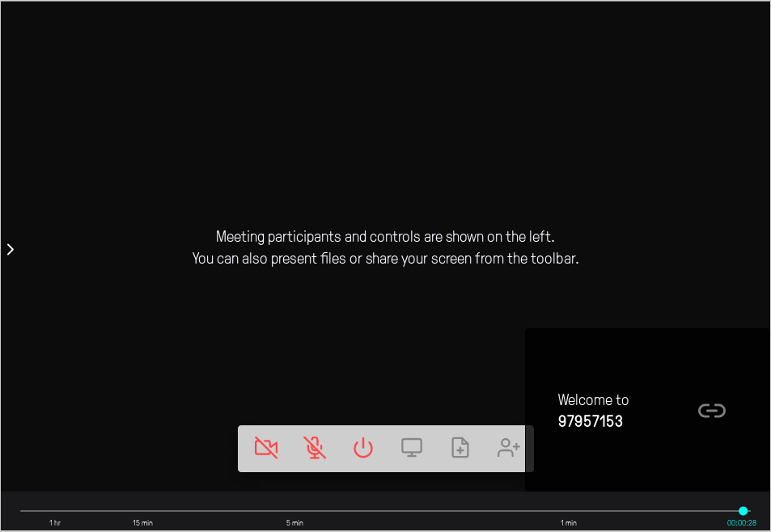This screenshot has height=532, width=771.
Task: Select the 15 min timeline marker
Action: (x=142, y=522)
